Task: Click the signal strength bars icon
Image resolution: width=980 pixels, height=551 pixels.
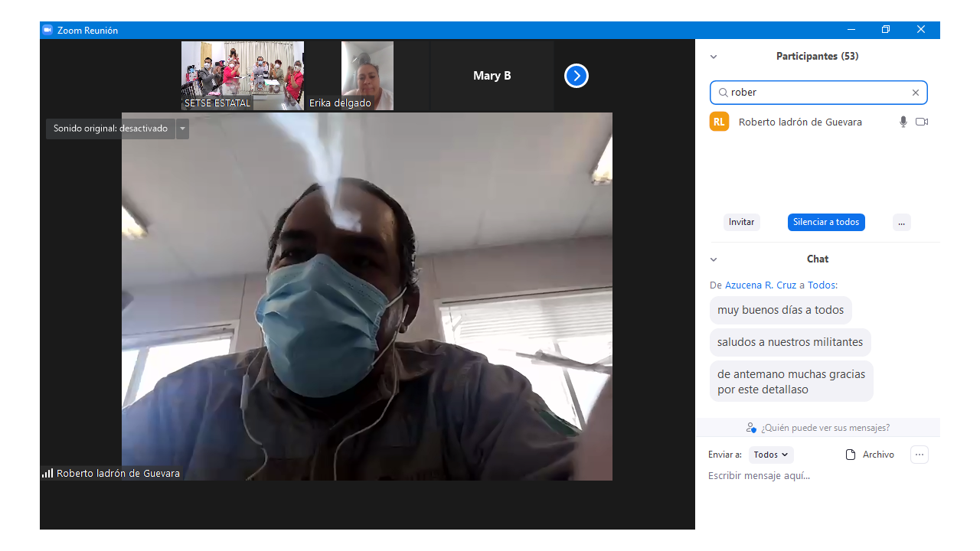Action: click(47, 474)
